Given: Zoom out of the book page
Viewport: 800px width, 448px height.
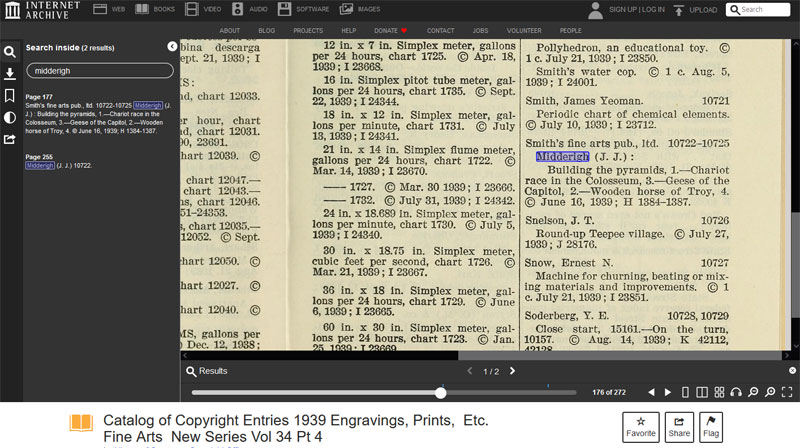Looking at the screenshot, I should pyautogui.click(x=753, y=392).
